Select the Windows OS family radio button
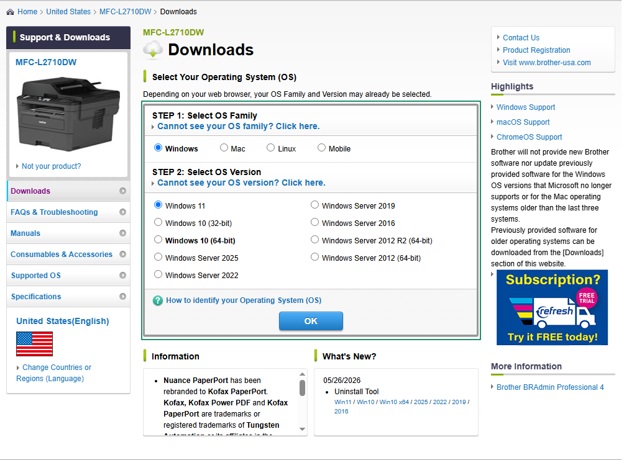Image resolution: width=624 pixels, height=460 pixels. click(x=158, y=148)
